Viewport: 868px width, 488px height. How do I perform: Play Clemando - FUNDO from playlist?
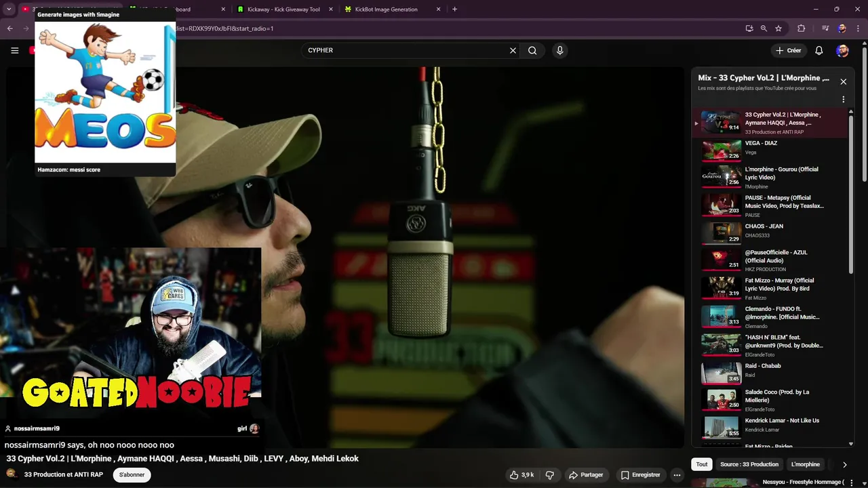click(770, 317)
